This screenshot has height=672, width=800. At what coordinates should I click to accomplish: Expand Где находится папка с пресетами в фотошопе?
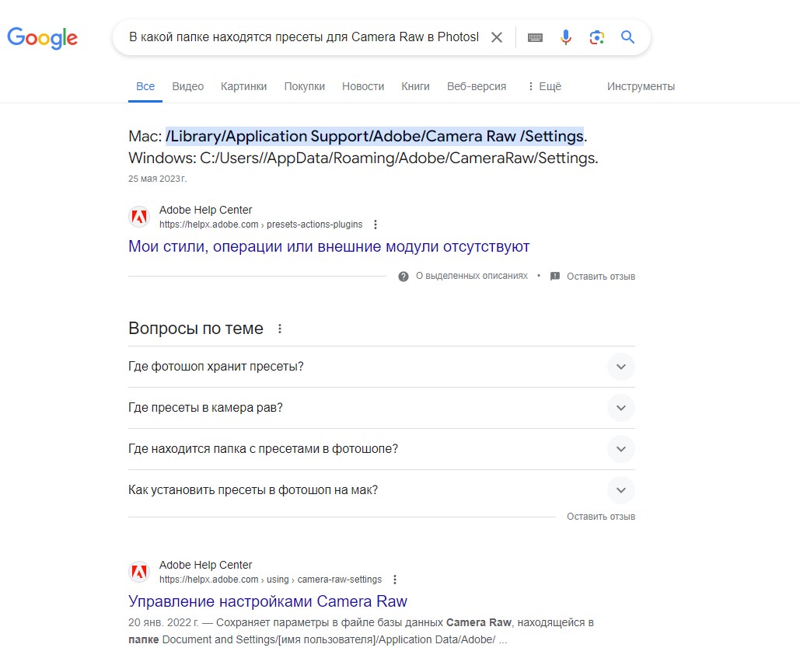pos(382,449)
